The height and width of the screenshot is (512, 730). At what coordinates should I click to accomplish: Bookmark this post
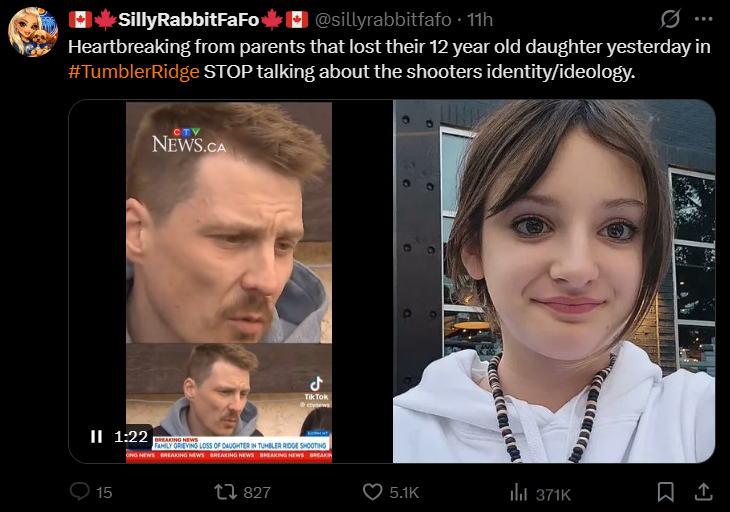point(665,492)
